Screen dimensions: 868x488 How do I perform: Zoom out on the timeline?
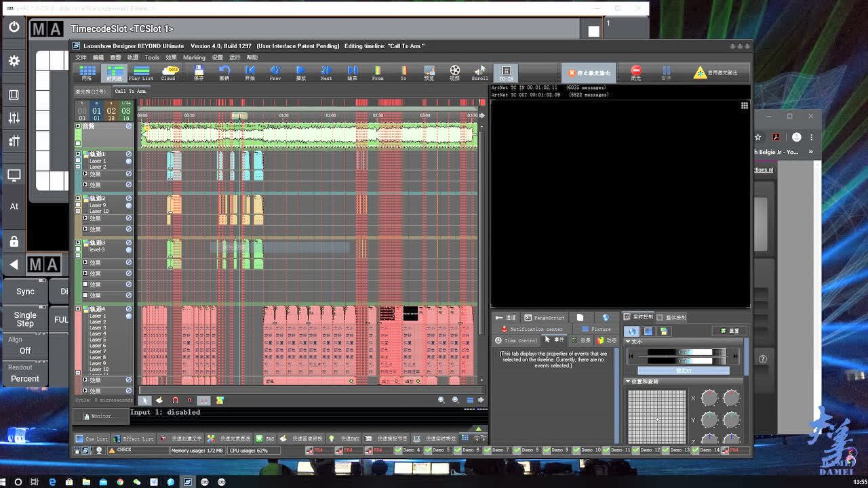(456, 401)
